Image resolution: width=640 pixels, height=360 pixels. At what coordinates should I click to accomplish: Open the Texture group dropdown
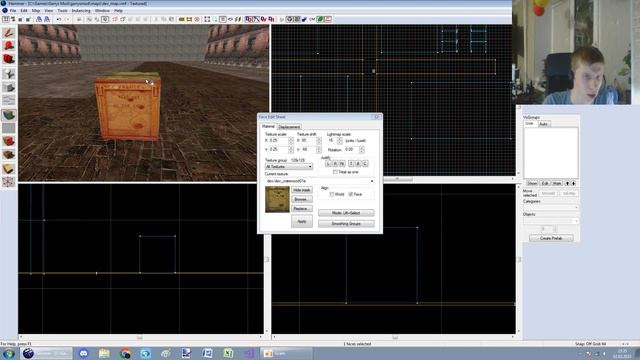[x=289, y=167]
